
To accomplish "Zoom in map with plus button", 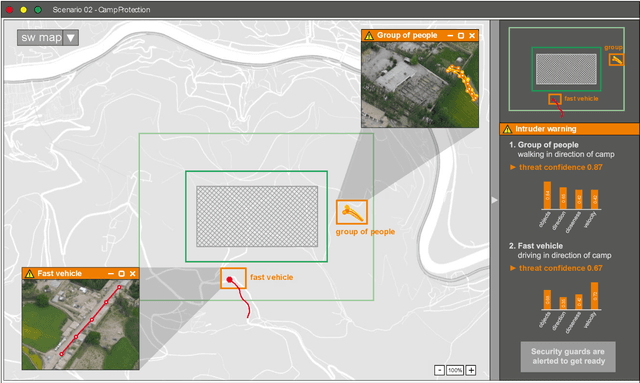I will click(x=471, y=370).
